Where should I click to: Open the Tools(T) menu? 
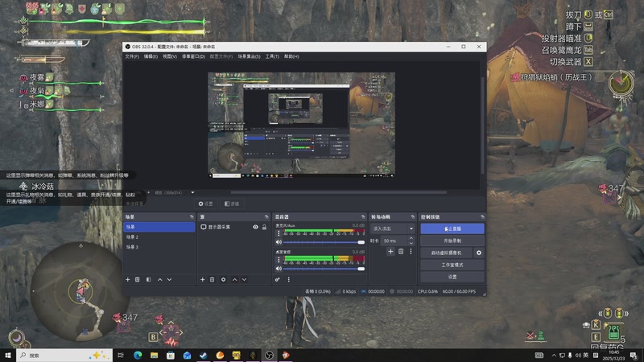272,56
